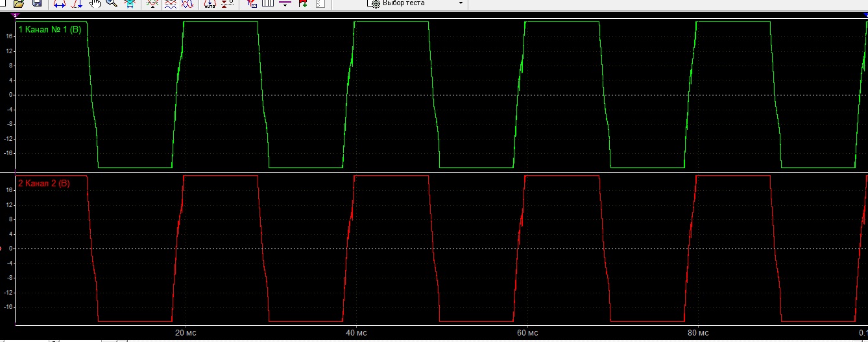This screenshot has height=342, width=868.
Task: Open a file with the folder icon
Action: point(19,3)
